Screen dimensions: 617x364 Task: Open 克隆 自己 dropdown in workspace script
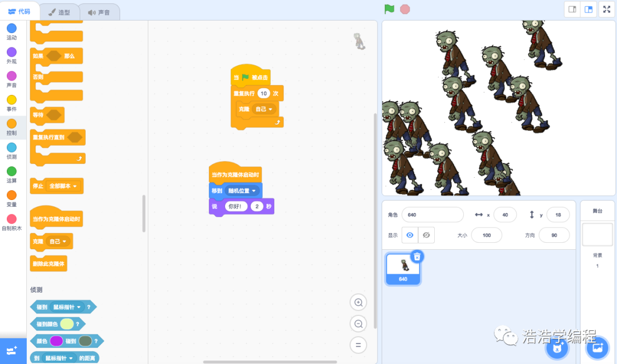(x=264, y=109)
